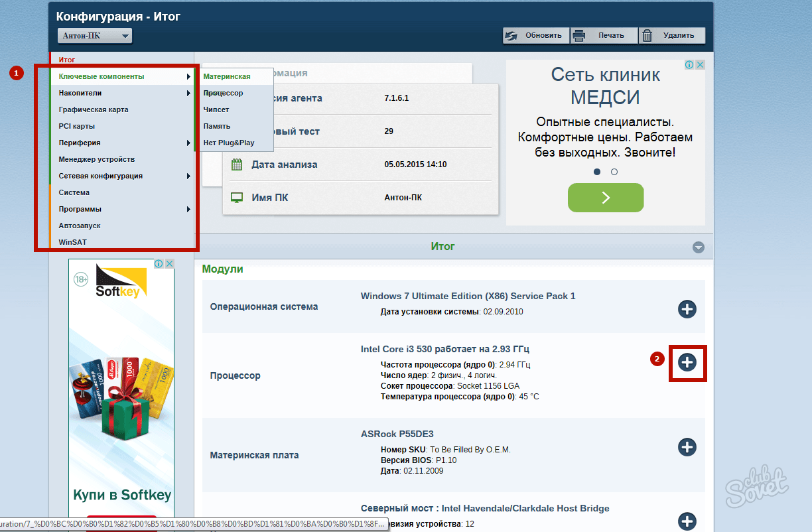Close the Softkey ad with X

[x=169, y=264]
